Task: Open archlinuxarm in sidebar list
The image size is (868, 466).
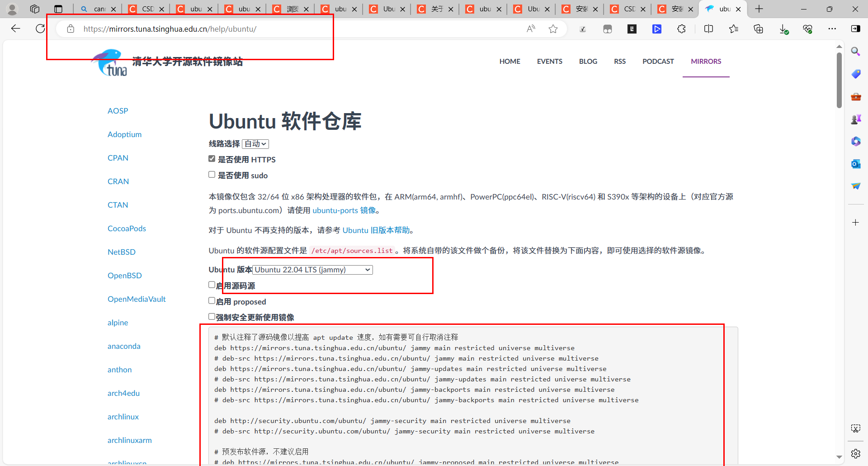Action: (x=130, y=440)
